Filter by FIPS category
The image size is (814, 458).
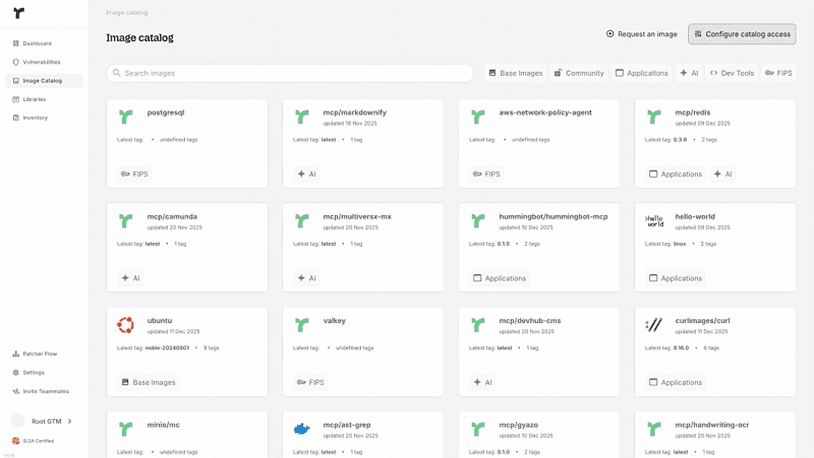pyautogui.click(x=779, y=73)
